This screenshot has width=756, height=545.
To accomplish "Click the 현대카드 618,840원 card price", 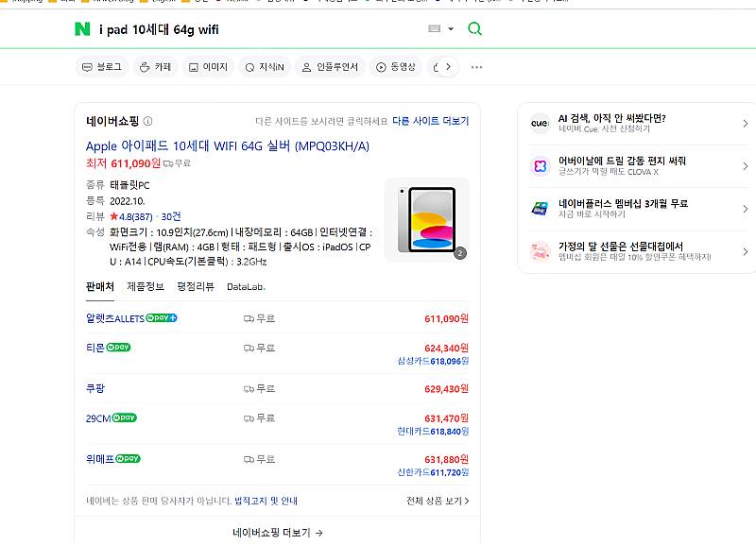I will (433, 432).
